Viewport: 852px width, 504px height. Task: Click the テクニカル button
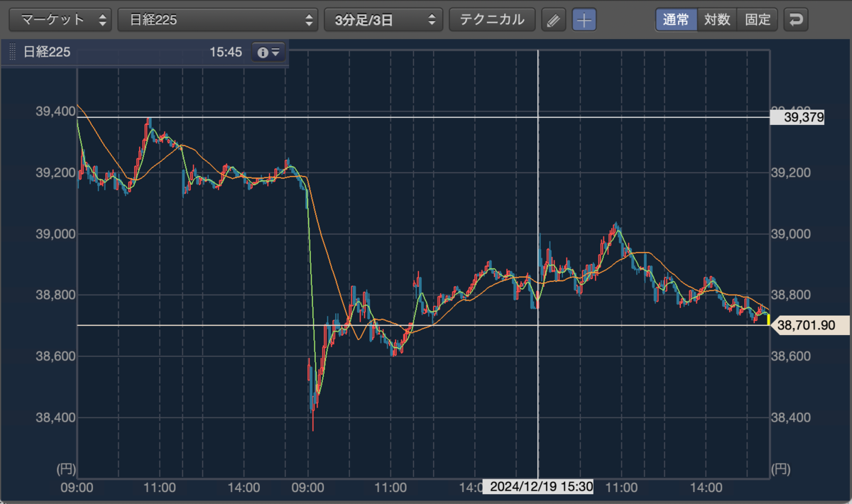point(492,19)
